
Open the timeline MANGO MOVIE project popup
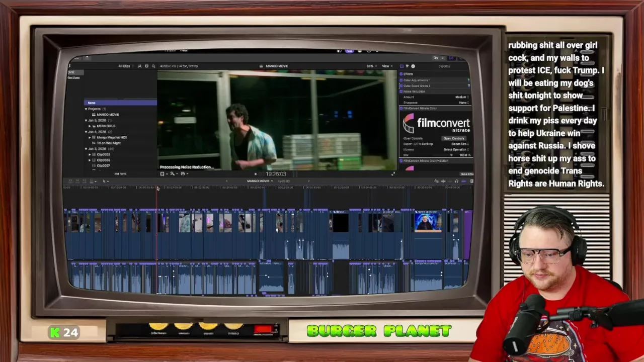260,181
